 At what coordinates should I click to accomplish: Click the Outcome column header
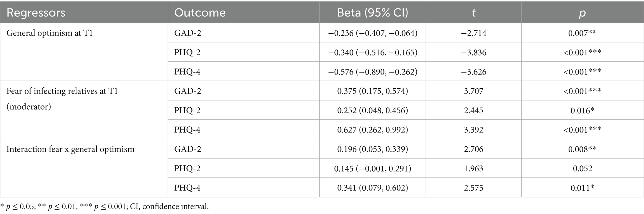(x=200, y=13)
